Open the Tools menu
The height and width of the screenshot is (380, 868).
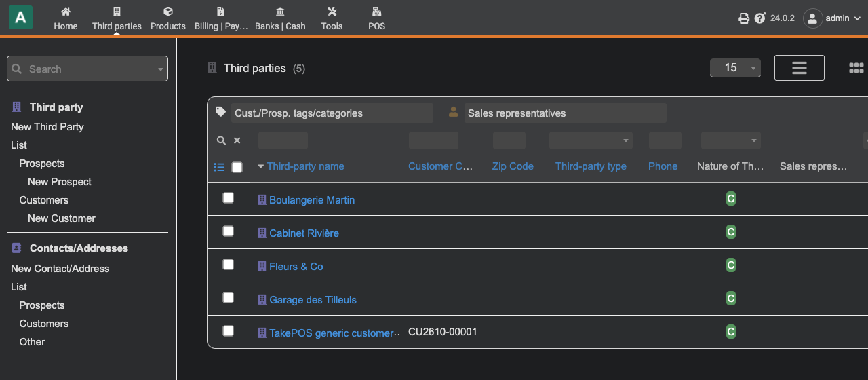tap(332, 18)
